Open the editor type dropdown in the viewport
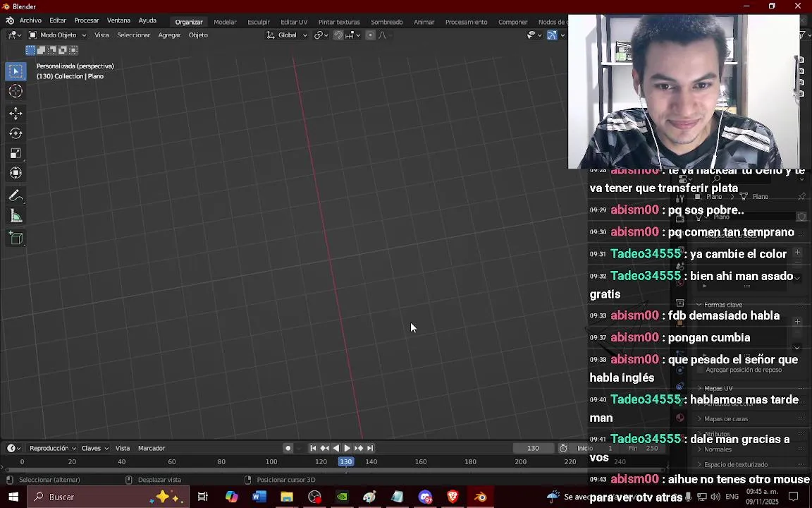Image resolution: width=812 pixels, height=508 pixels. [x=13, y=35]
